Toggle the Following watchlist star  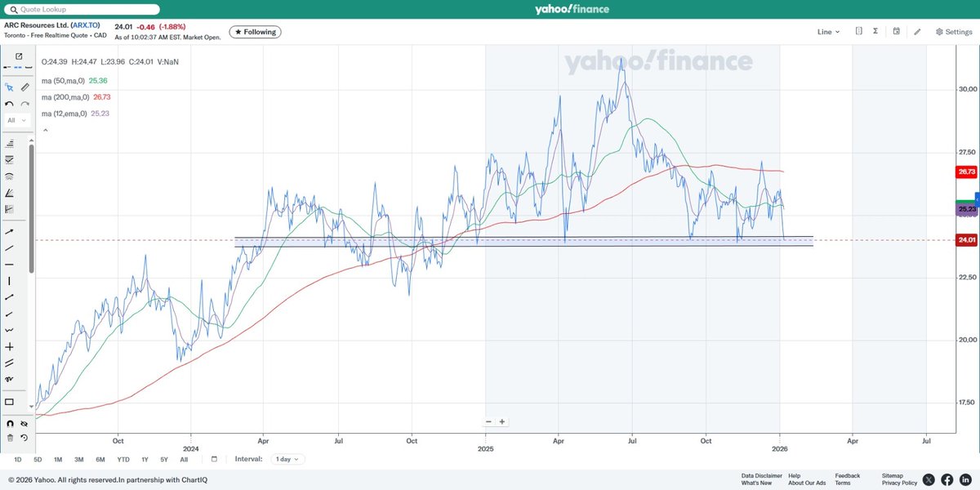pos(256,31)
